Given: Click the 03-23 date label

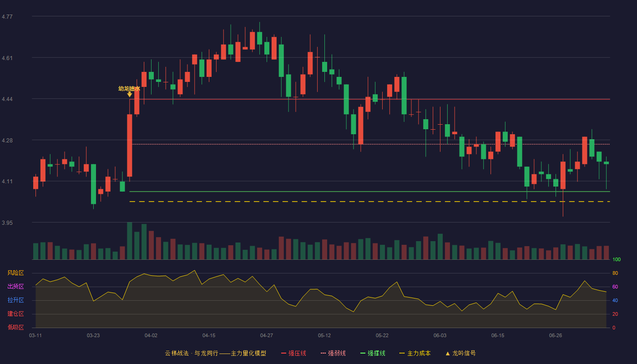Looking at the screenshot, I should point(93,335).
